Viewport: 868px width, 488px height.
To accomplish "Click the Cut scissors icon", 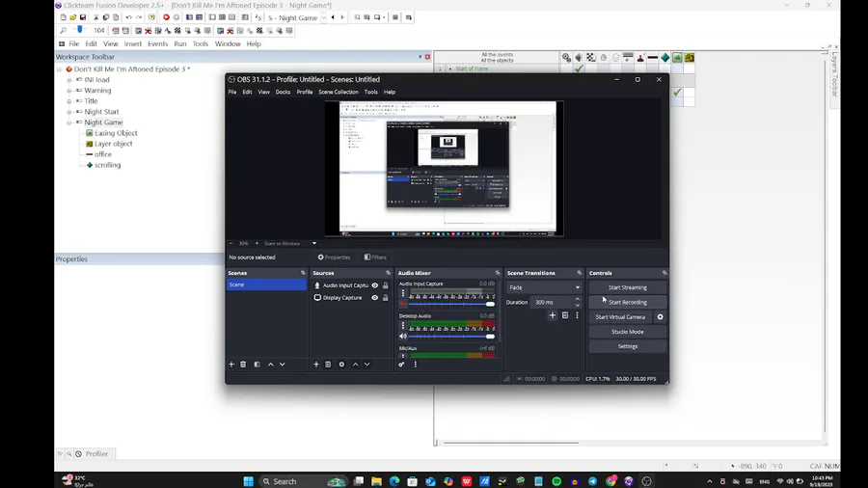I will [x=95, y=17].
